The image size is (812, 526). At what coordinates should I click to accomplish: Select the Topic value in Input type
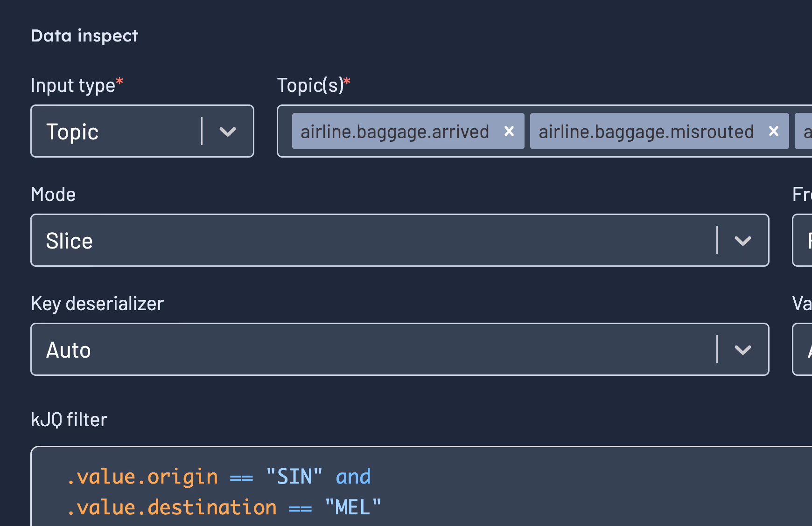[72, 132]
